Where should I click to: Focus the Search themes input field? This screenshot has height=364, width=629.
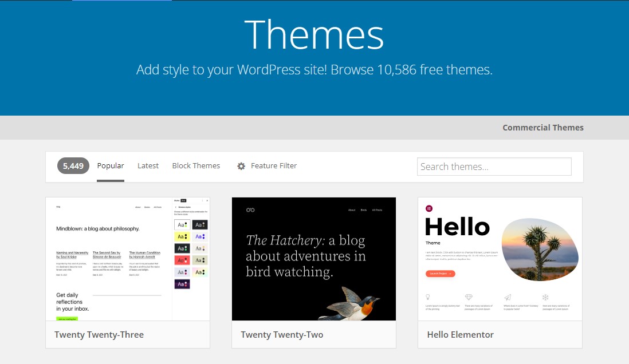494,167
